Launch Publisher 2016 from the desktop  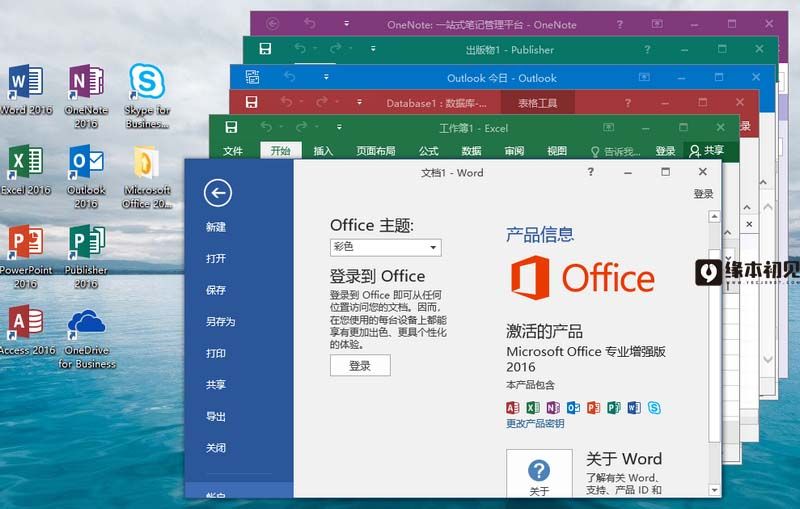pyautogui.click(x=86, y=257)
